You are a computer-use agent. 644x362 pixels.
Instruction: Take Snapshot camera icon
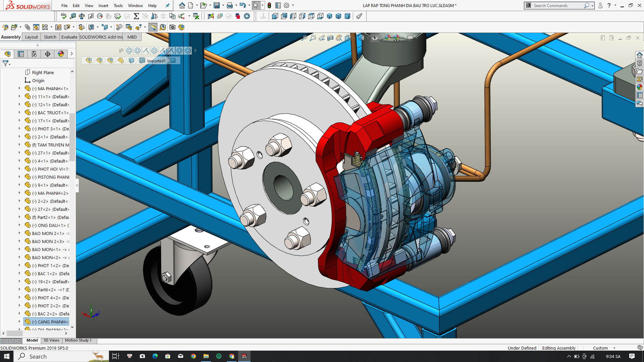pyautogui.click(x=172, y=27)
